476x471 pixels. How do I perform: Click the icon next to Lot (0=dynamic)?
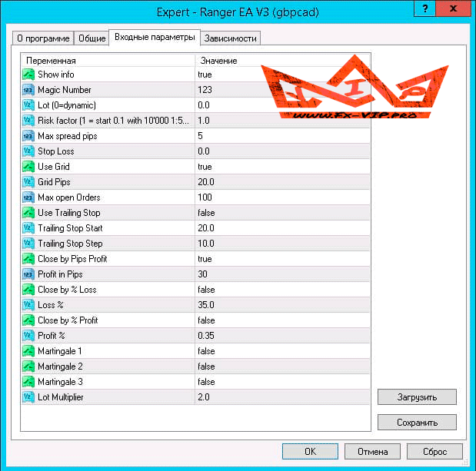tap(28, 105)
